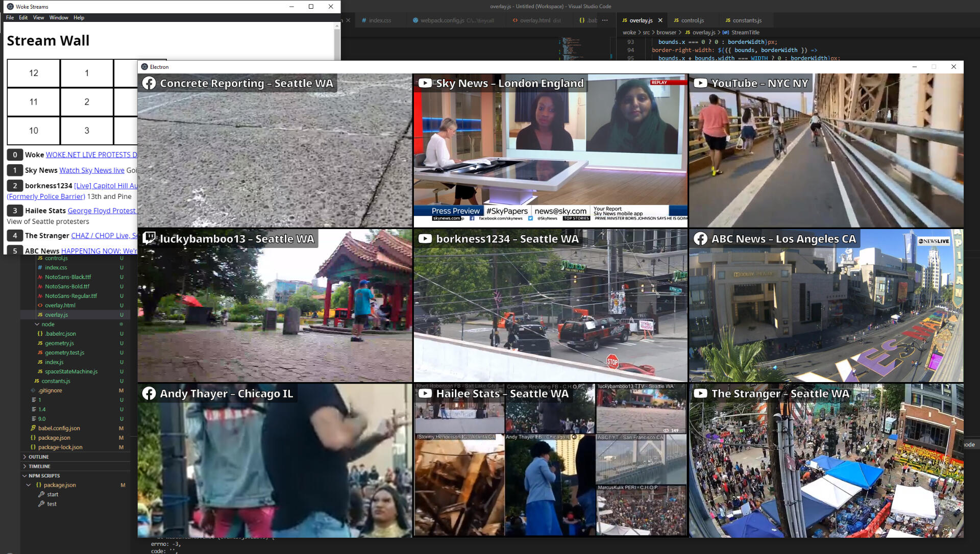Expand the OUTLINE section
The image size is (980, 554).
click(38, 457)
